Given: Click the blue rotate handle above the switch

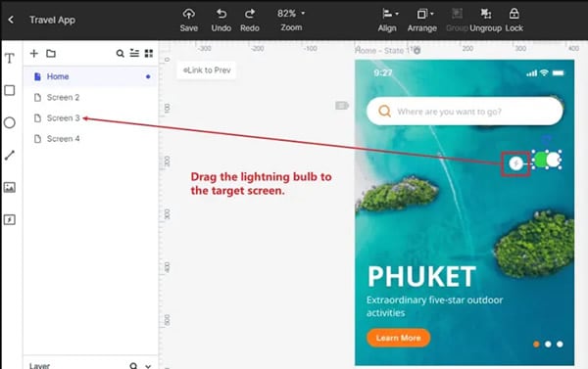Looking at the screenshot, I should tap(547, 140).
